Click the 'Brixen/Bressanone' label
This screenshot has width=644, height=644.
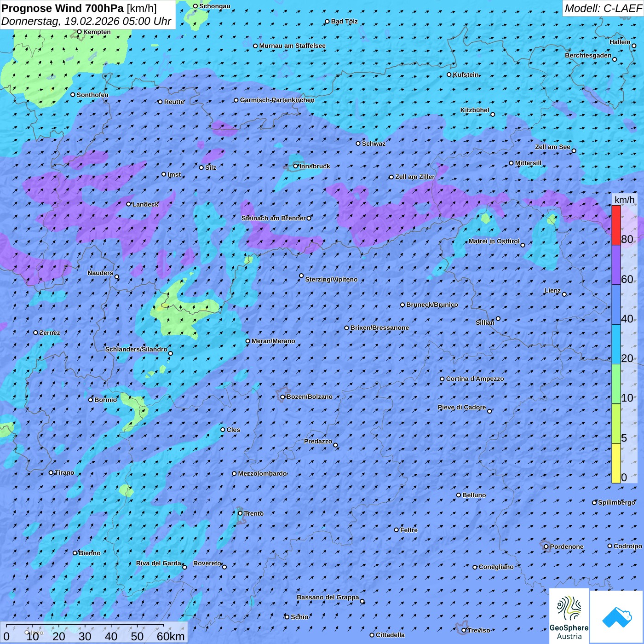[379, 328]
